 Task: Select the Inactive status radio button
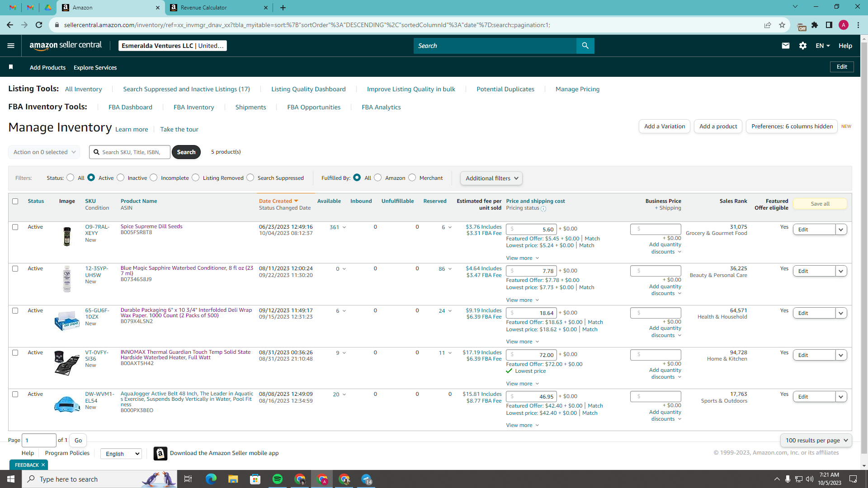pyautogui.click(x=121, y=178)
